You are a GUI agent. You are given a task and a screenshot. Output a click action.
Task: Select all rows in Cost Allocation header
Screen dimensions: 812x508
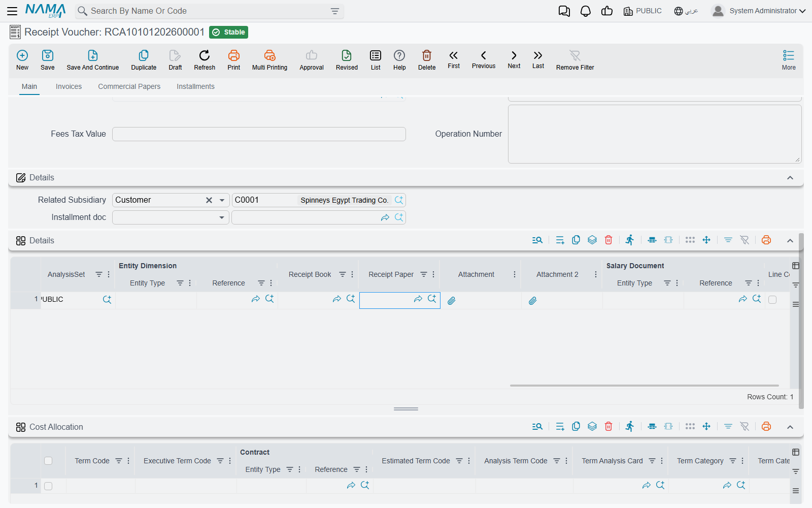pyautogui.click(x=48, y=461)
